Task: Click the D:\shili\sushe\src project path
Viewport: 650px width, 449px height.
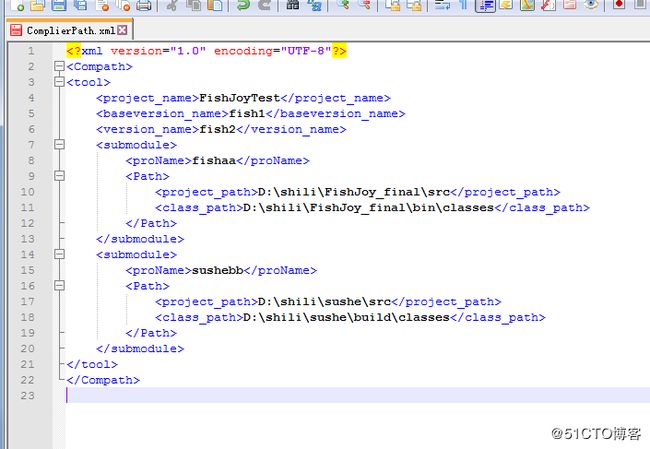Action: tap(324, 302)
